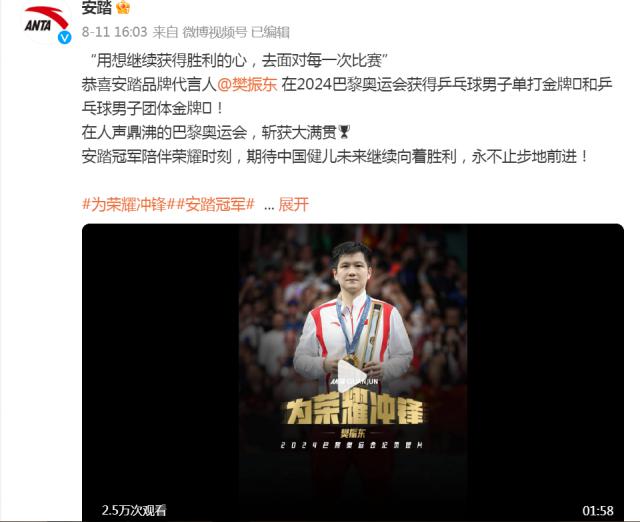
Task: Play the video with the center play button
Action: click(352, 376)
